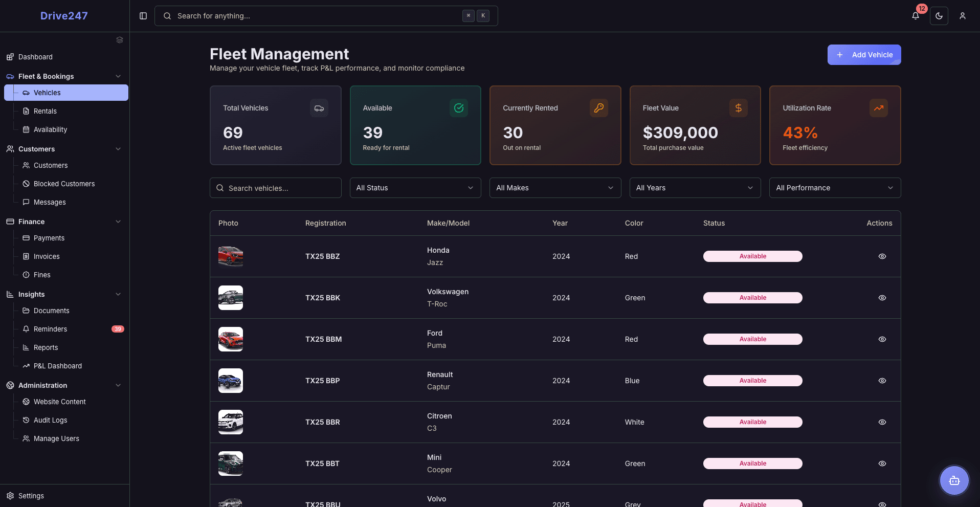This screenshot has height=507, width=980.
Task: Click the floating basket button
Action: (954, 480)
